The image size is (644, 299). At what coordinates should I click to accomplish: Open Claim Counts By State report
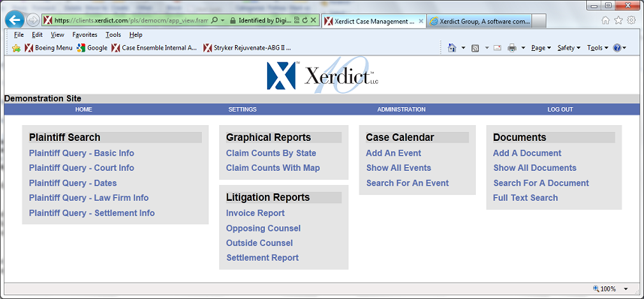pos(271,153)
